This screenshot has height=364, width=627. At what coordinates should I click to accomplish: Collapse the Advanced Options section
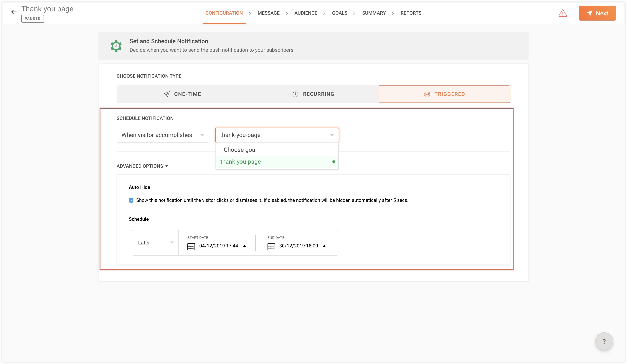pos(142,166)
